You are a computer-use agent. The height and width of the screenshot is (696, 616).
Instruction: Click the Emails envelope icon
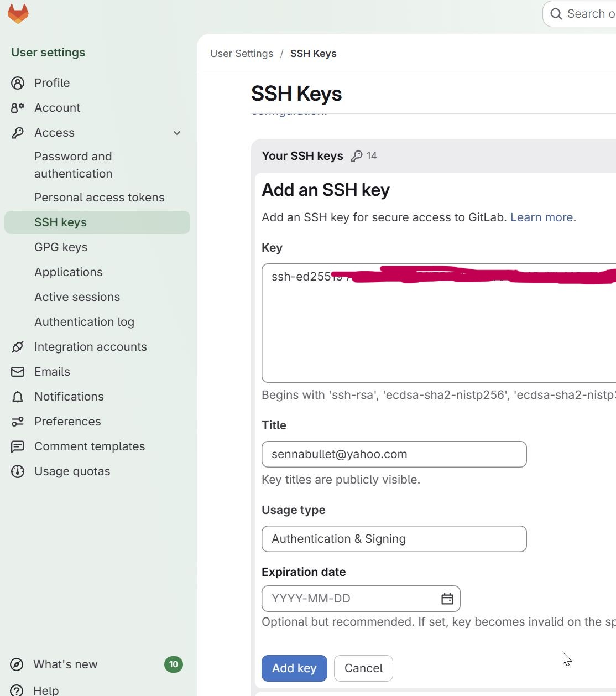[x=18, y=372]
